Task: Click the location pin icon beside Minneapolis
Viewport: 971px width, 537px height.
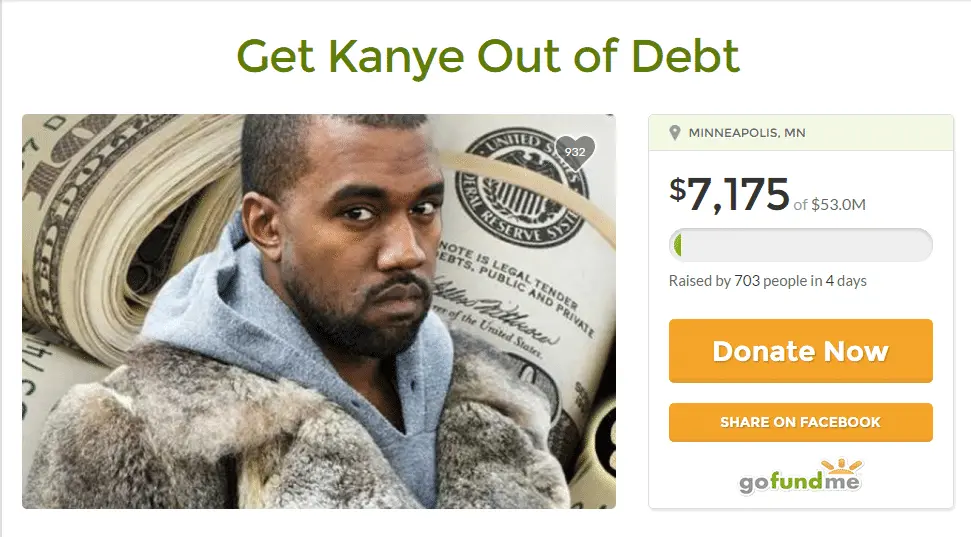Action: (675, 133)
